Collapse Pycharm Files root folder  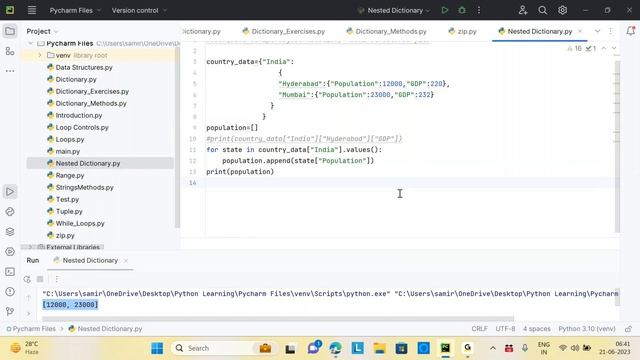(30, 43)
